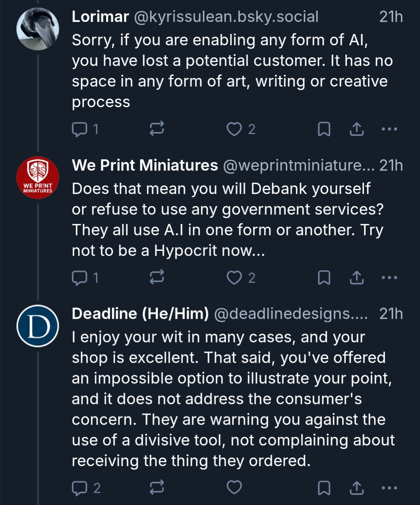Visit the @kyrissulean.bsky.social handle link

226,17
